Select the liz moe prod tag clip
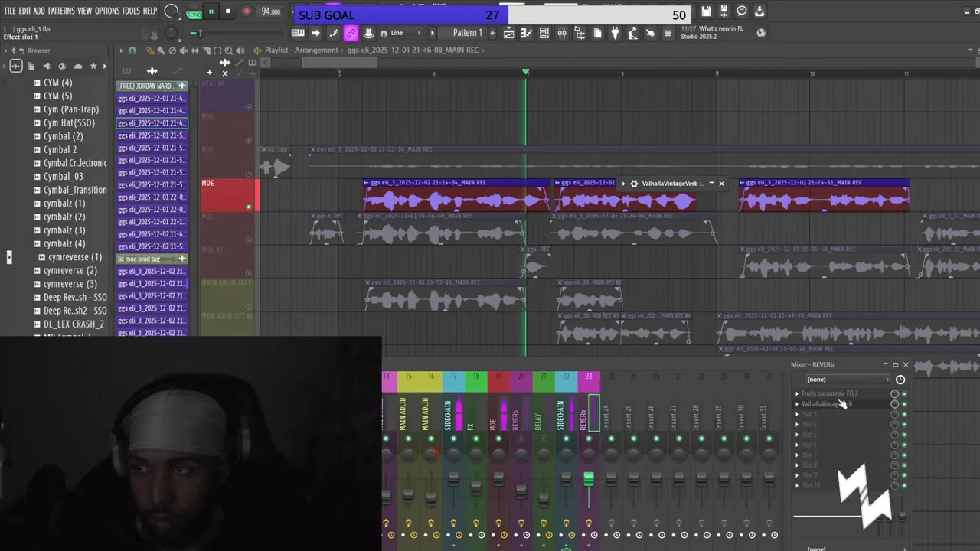980x551 pixels. click(x=152, y=259)
